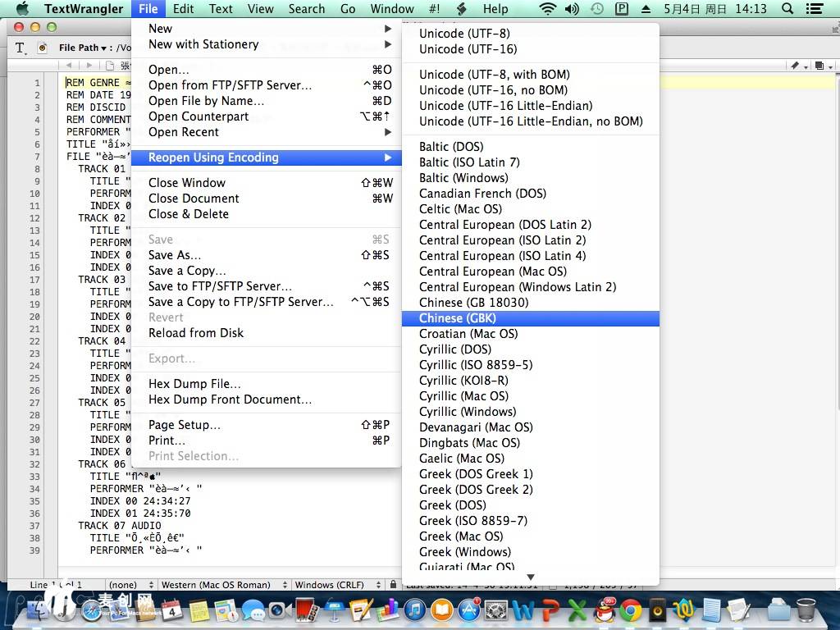
Task: Open the Windows (CRLF) line endings popup
Action: point(335,585)
